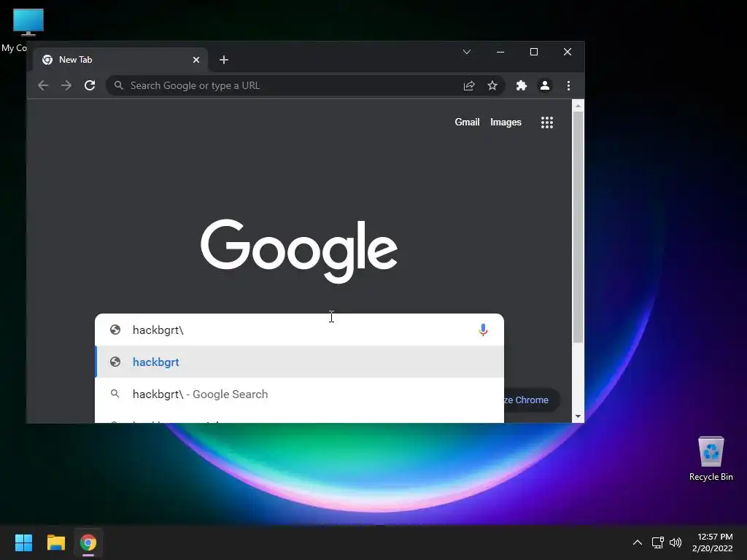The image size is (747, 560).
Task: Click the scrollbar down arrow
Action: click(578, 416)
